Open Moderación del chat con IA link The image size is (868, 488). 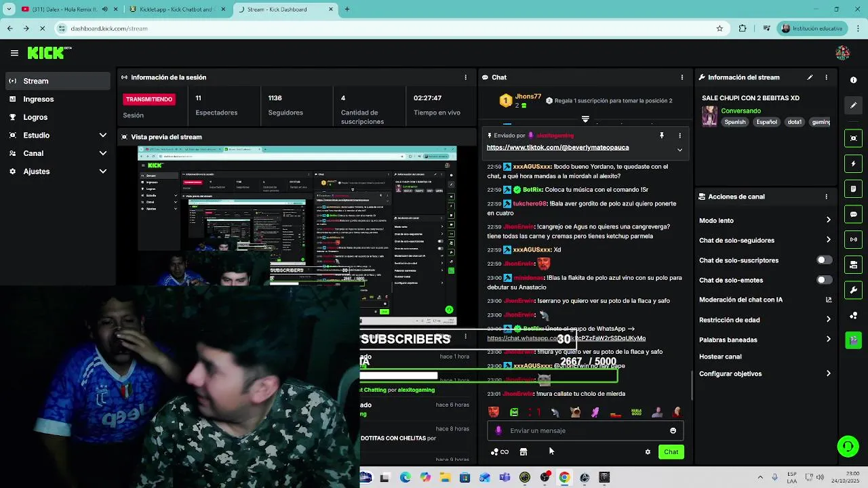765,300
